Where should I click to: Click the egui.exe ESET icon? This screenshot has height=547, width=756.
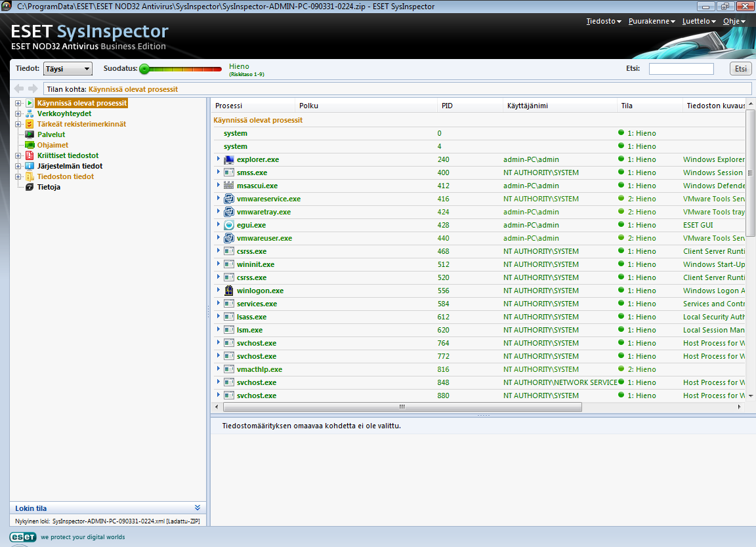[x=229, y=225]
